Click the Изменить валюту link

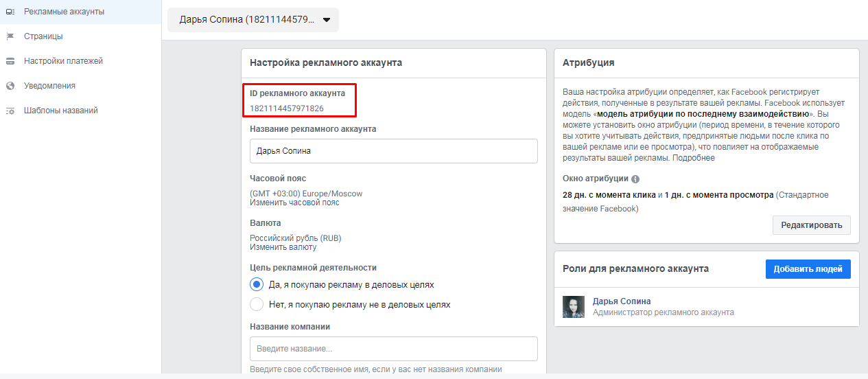click(x=283, y=247)
